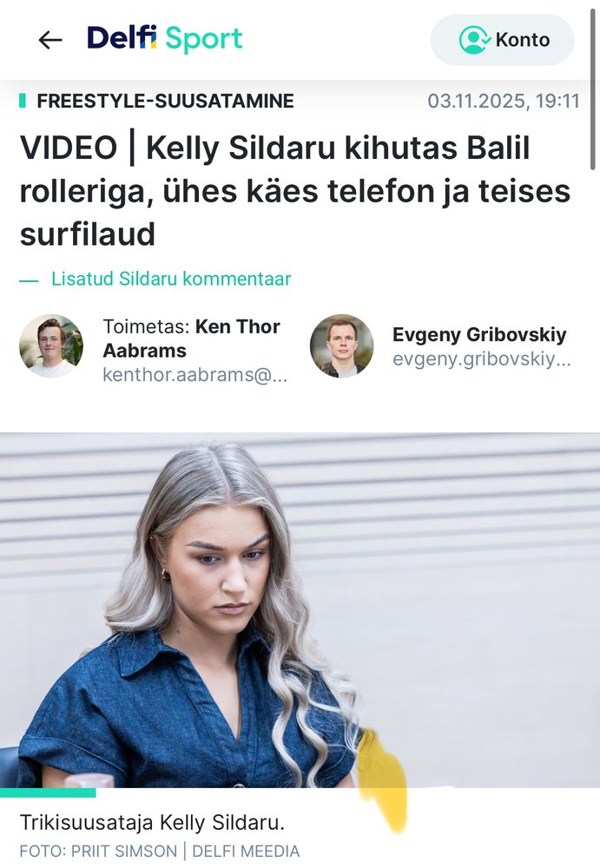The width and height of the screenshot is (600, 868).
Task: Click the photo caption Trikisuusataja Kelly Sildaru
Action: tap(152, 823)
